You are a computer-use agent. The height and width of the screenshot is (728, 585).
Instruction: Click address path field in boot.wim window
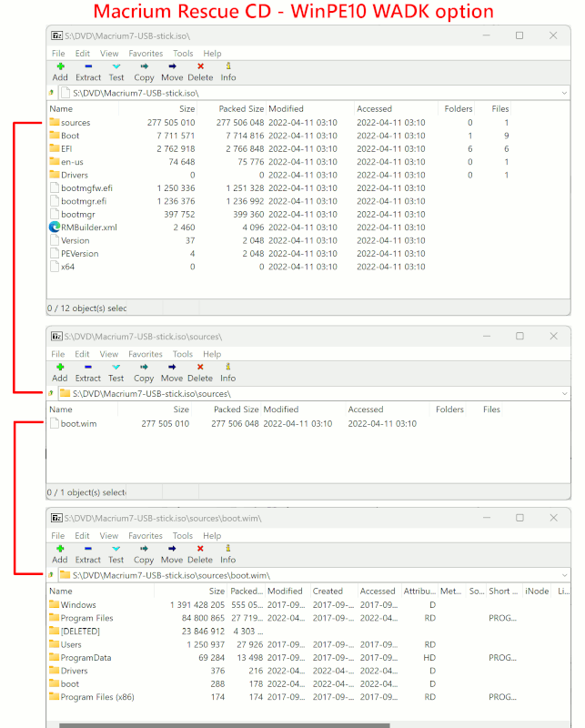[313, 575]
